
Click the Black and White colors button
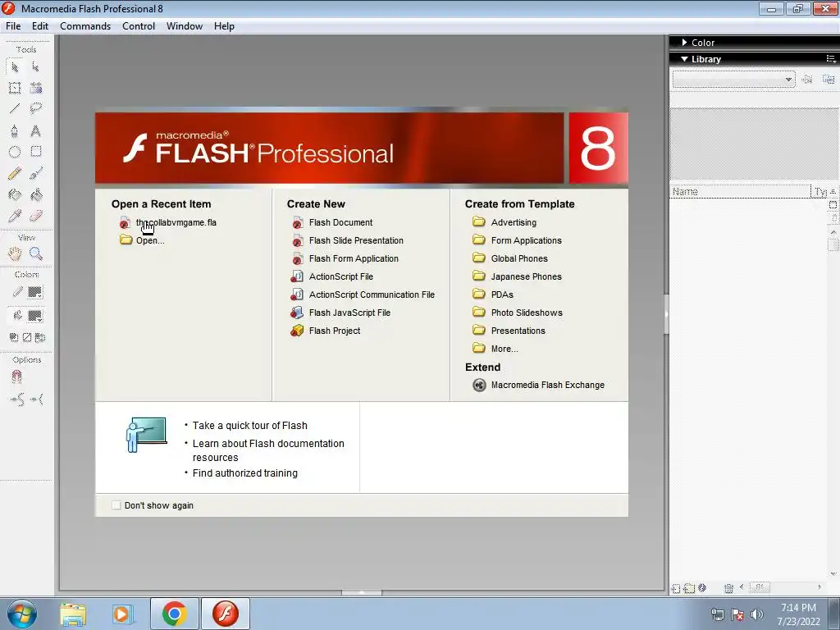[14, 337]
